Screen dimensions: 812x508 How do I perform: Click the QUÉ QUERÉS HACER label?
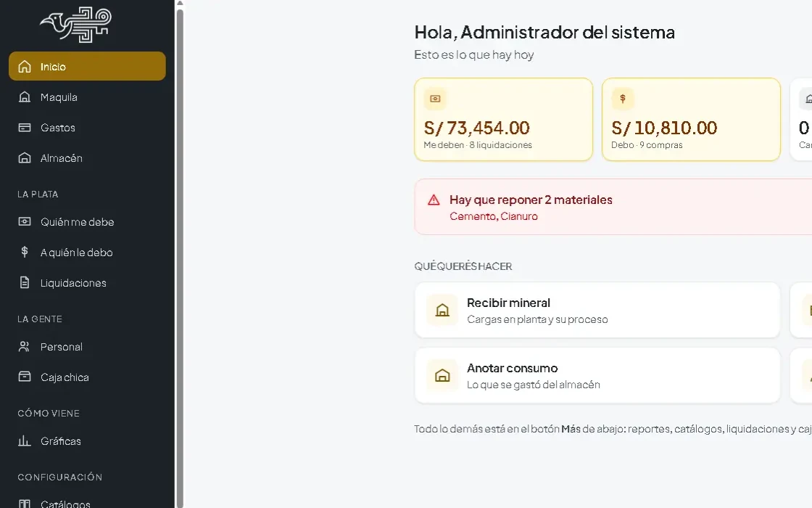pyautogui.click(x=463, y=266)
